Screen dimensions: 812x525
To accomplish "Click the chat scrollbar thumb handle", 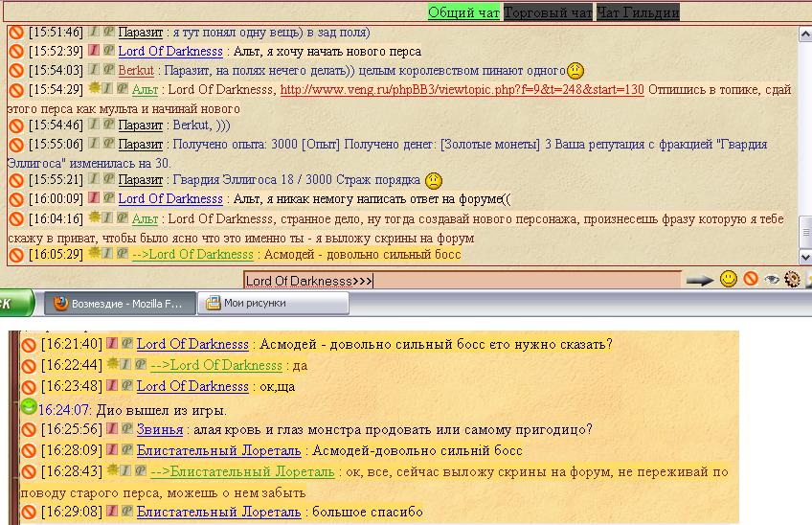I will pyautogui.click(x=805, y=232).
